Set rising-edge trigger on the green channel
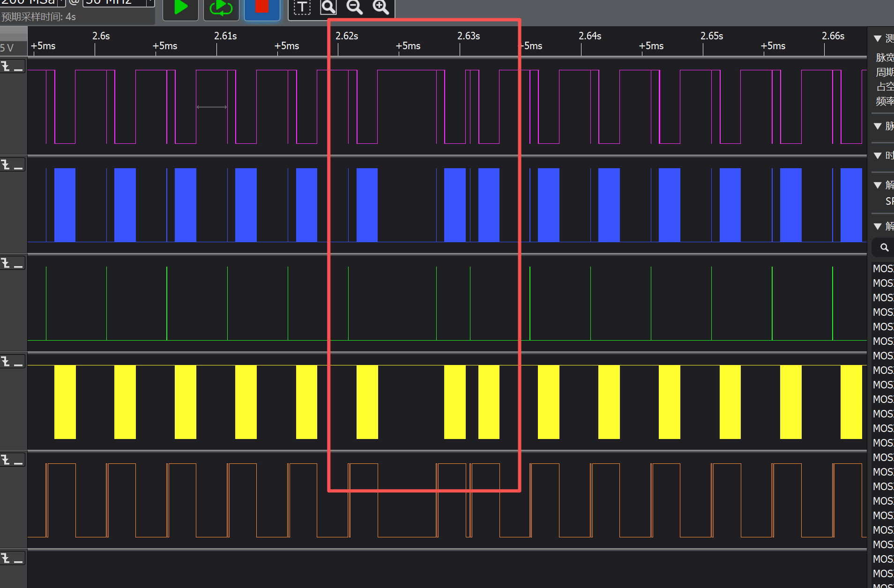Viewport: 894px width, 588px height. coord(5,263)
